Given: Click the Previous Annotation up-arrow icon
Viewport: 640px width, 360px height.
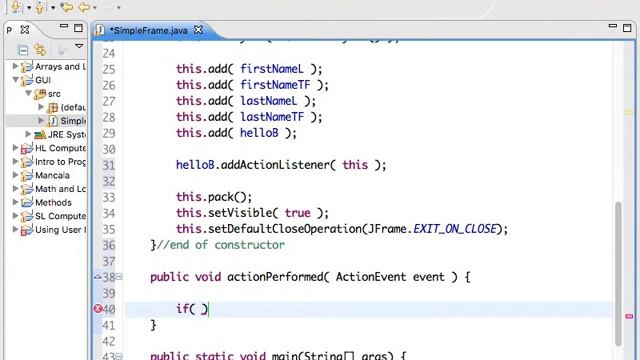Looking at the screenshot, I should [x=40, y=7].
